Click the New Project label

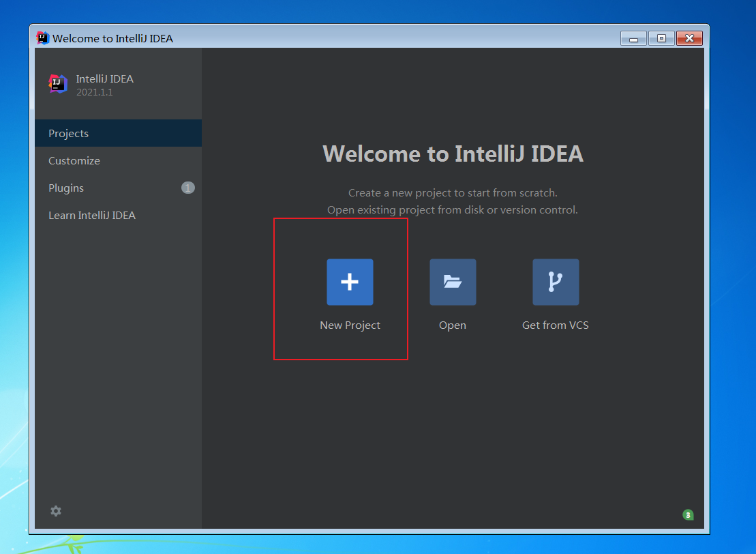tap(350, 325)
